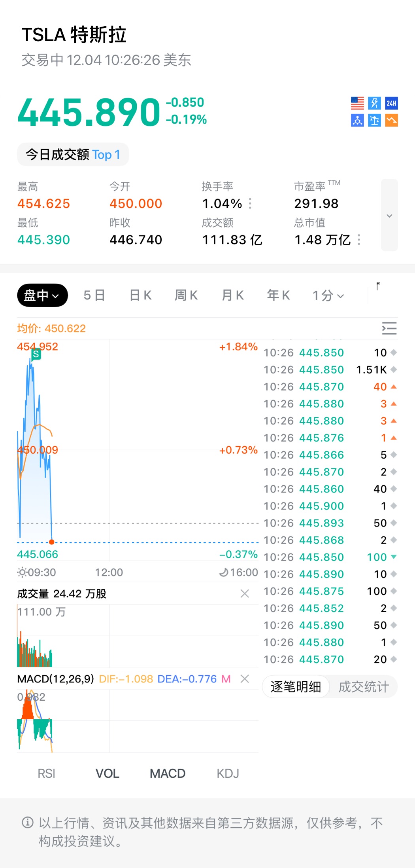Tap the US flag market icon
415x868 pixels.
coord(357,103)
